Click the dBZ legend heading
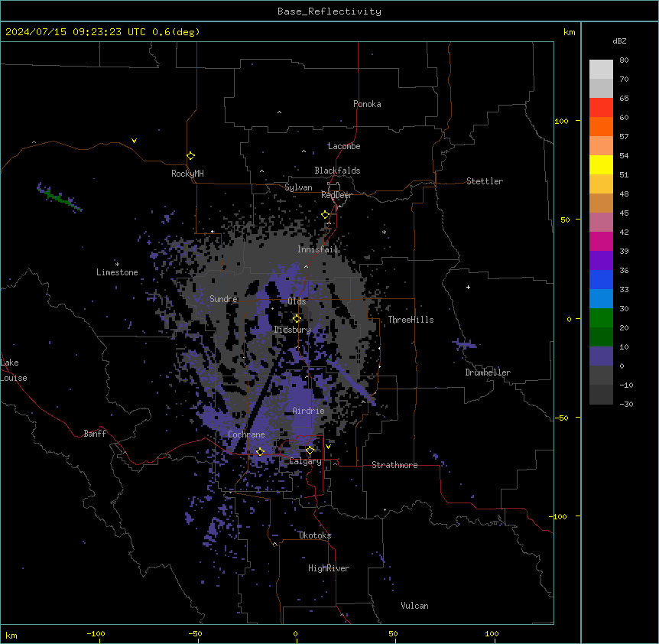Viewport: 659px width, 644px height. pyautogui.click(x=619, y=41)
